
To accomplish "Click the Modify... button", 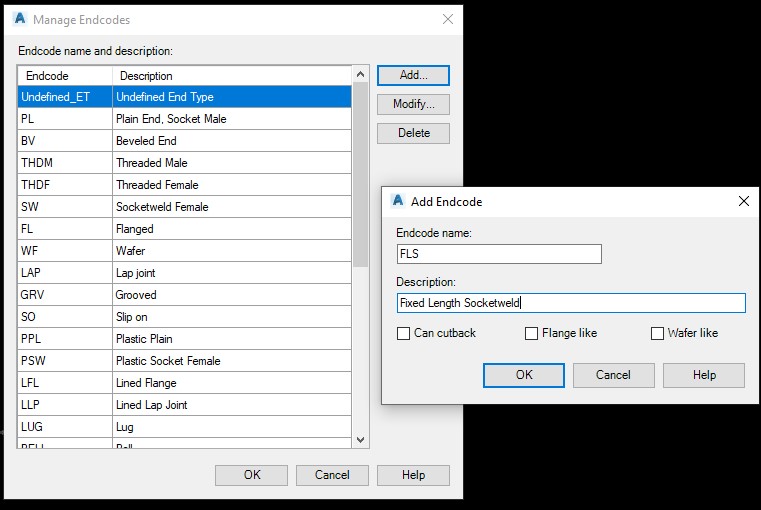I will [x=413, y=104].
